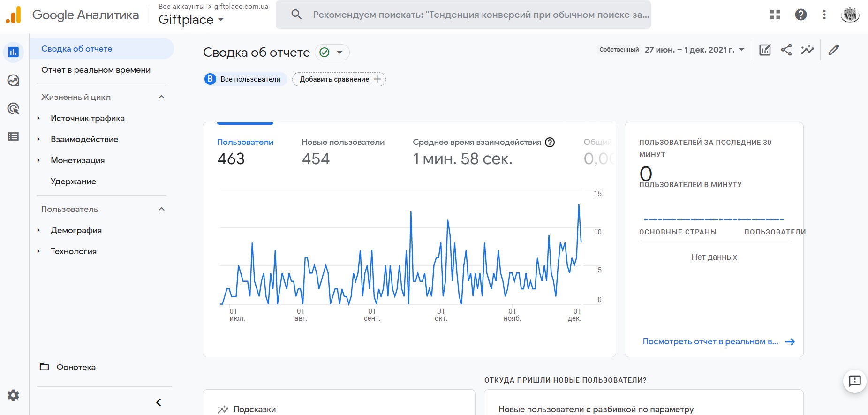Open the help question mark icon
The image size is (868, 415).
(x=801, y=15)
